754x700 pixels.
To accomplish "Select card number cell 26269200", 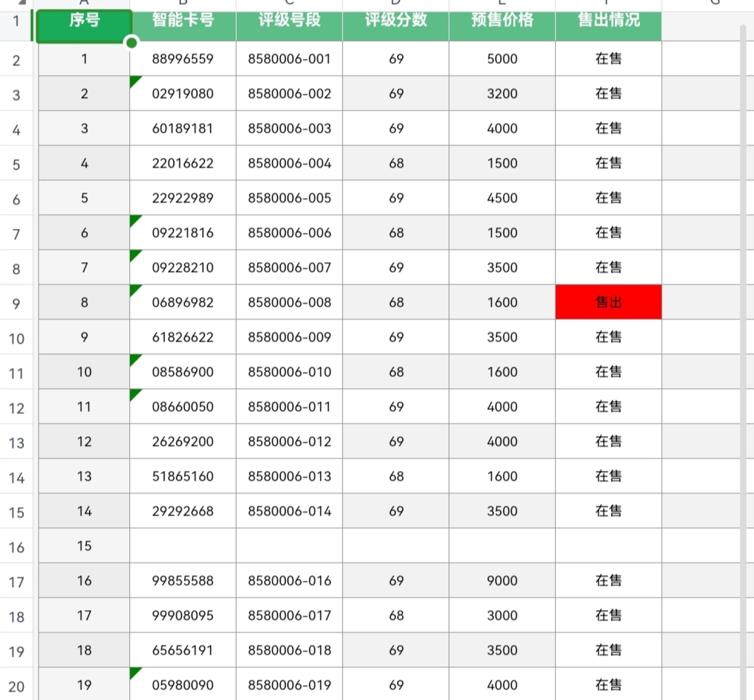I will (x=183, y=441).
